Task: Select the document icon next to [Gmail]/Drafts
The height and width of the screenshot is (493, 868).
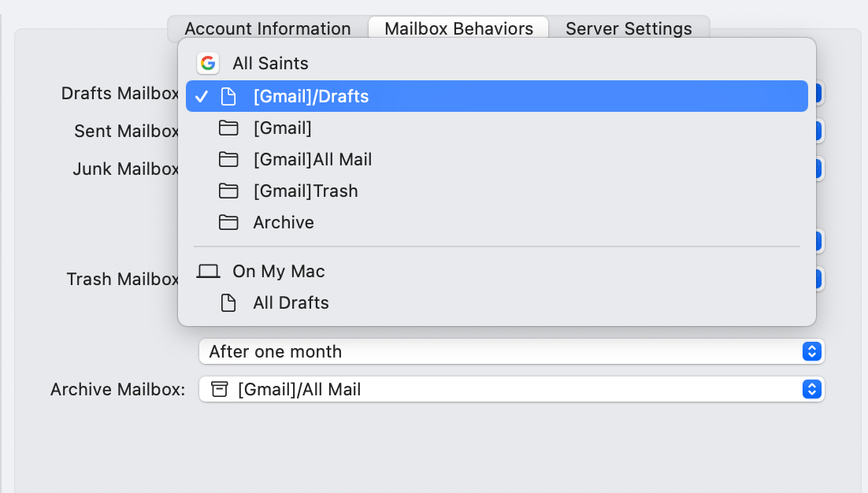Action: click(228, 96)
